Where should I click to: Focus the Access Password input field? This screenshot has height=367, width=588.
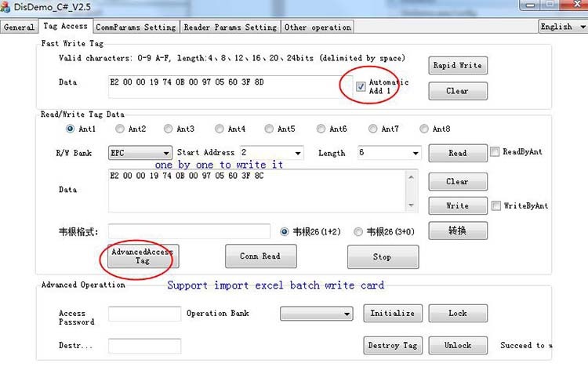point(145,314)
